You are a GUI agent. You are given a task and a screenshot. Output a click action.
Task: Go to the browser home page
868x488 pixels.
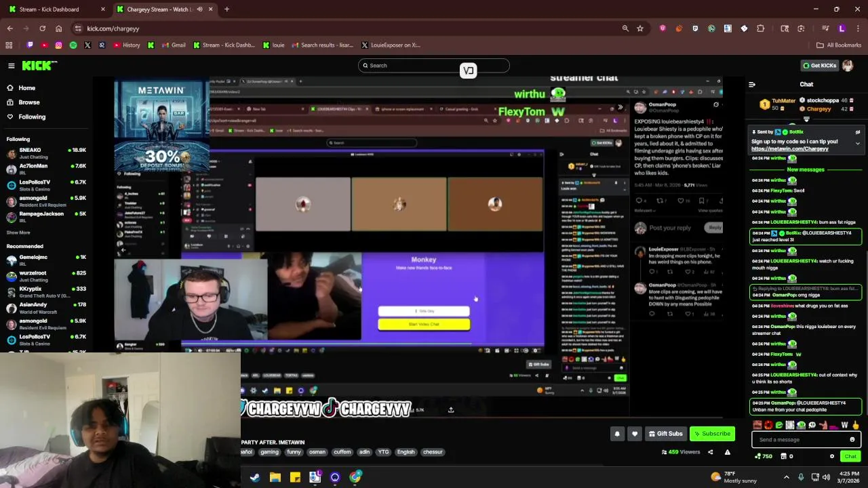[x=58, y=28]
